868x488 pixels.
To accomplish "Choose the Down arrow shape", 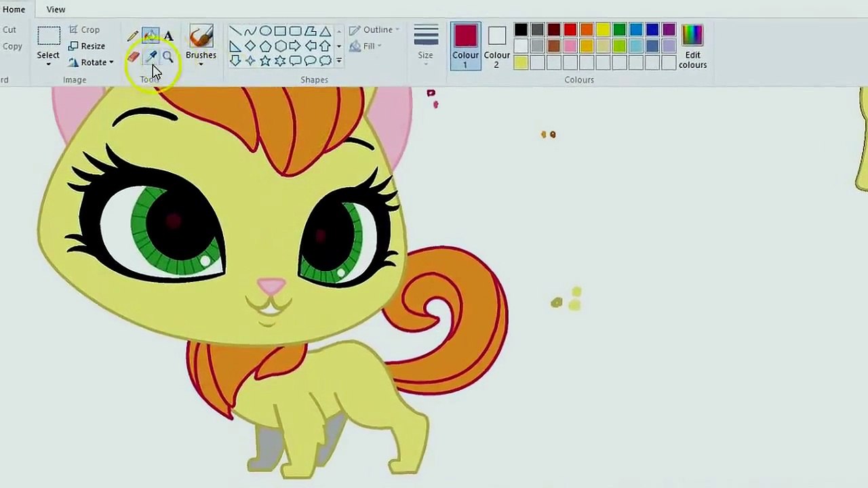I will pos(235,61).
